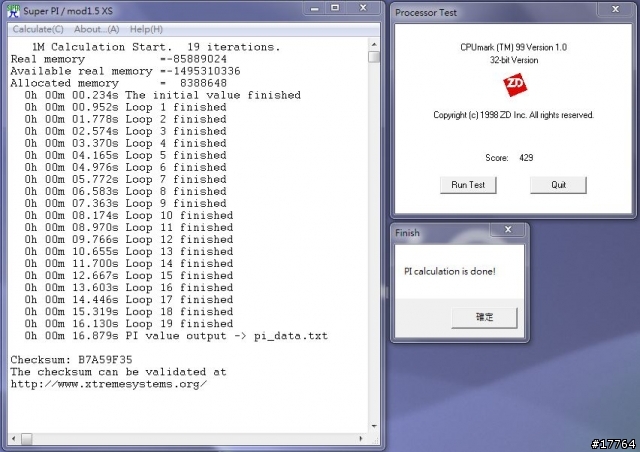Click the 'Loop 17 finished' line

(x=129, y=300)
